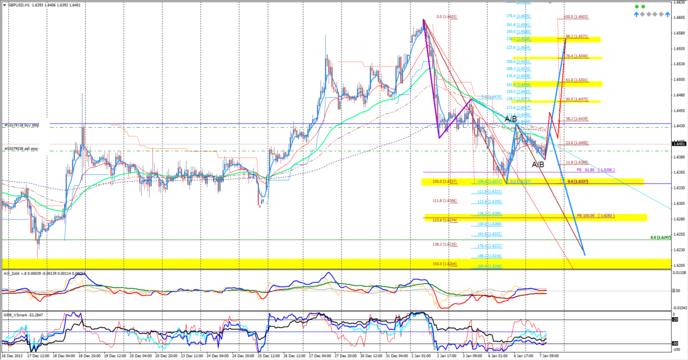Click the 7 Jan 09:00 time axis label
The width and height of the screenshot is (688, 360).
pos(549,356)
